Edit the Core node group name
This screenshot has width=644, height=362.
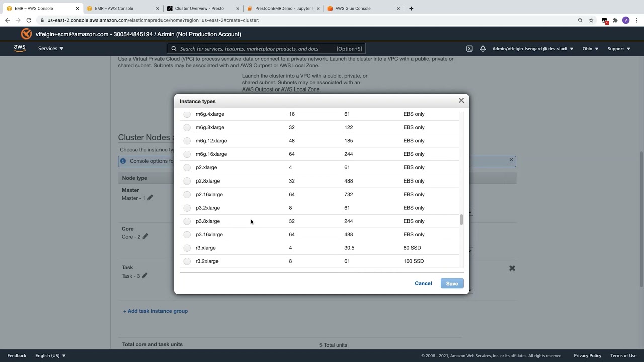coord(145,236)
